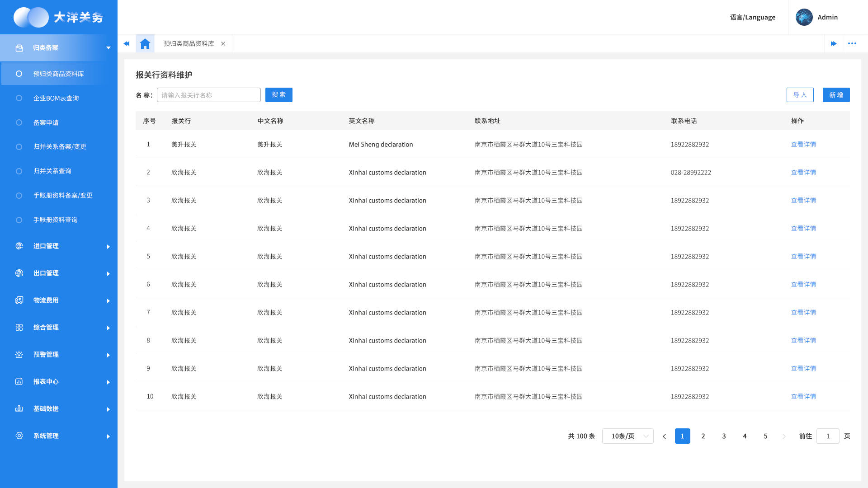868x488 pixels.
Task: Go to next page arrow
Action: (784, 436)
